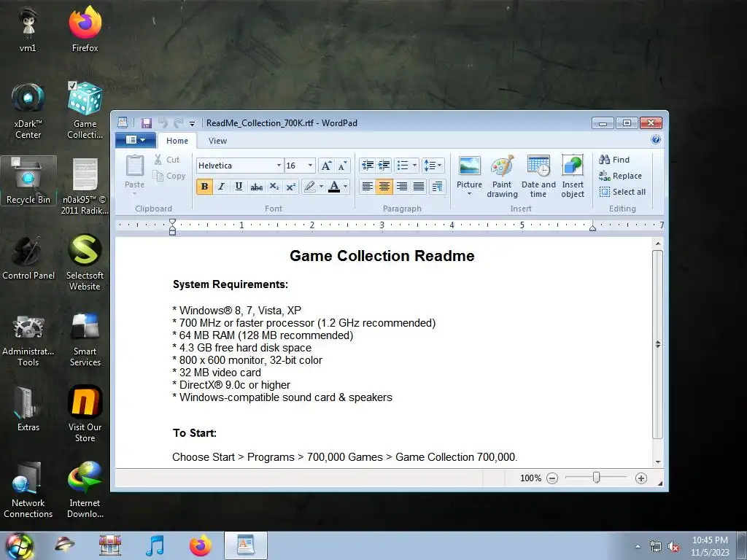This screenshot has height=560, width=747.
Task: Click zoom in plus button
Action: [x=641, y=478]
